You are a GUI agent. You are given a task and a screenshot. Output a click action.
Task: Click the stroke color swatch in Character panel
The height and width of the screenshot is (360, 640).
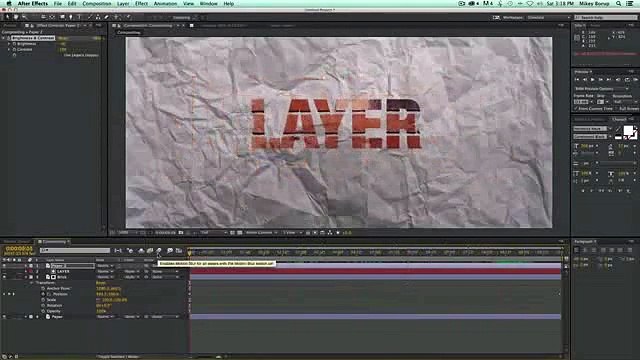634,135
